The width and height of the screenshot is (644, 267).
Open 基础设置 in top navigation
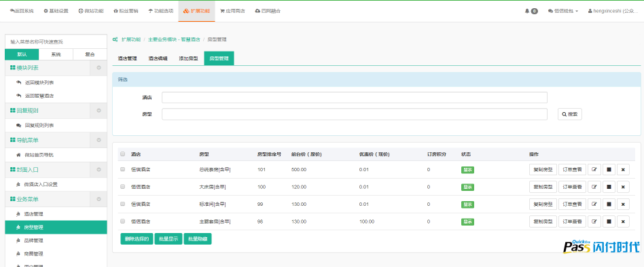56,11
